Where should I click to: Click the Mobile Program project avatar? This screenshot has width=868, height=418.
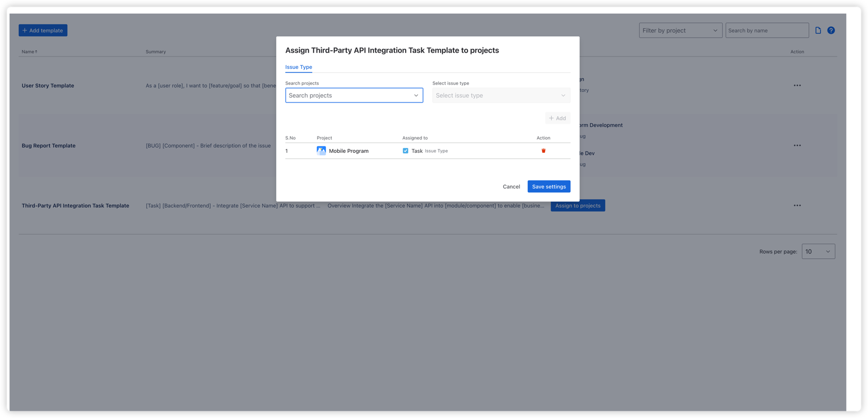tap(321, 150)
